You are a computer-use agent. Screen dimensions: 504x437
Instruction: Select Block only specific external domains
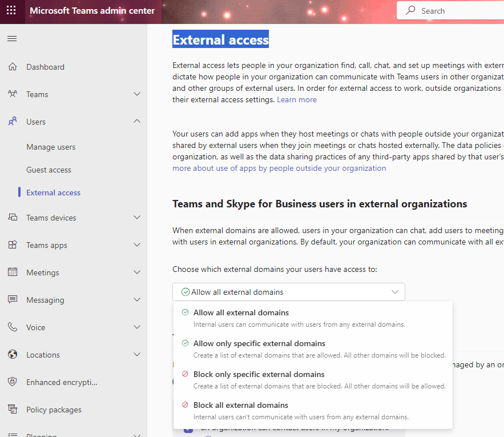[313, 380]
